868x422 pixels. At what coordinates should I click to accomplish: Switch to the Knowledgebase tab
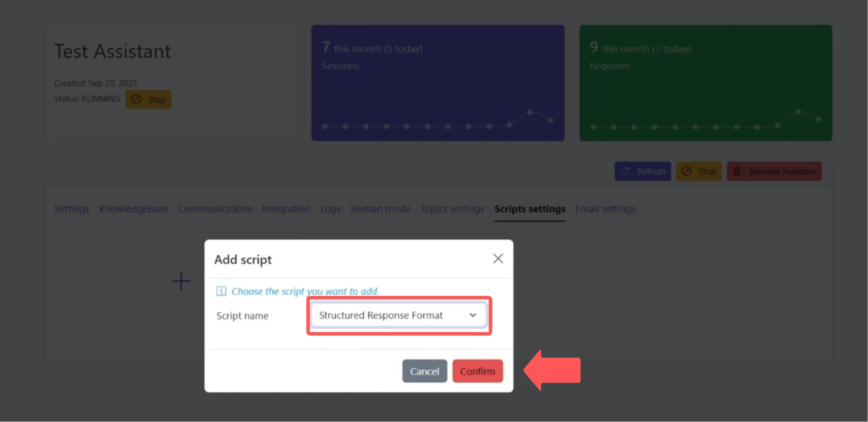point(134,209)
